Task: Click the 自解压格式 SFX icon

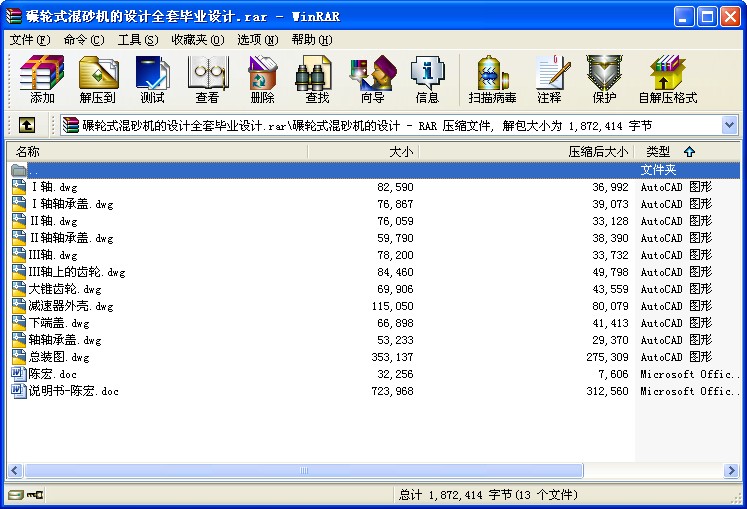Action: (x=667, y=80)
